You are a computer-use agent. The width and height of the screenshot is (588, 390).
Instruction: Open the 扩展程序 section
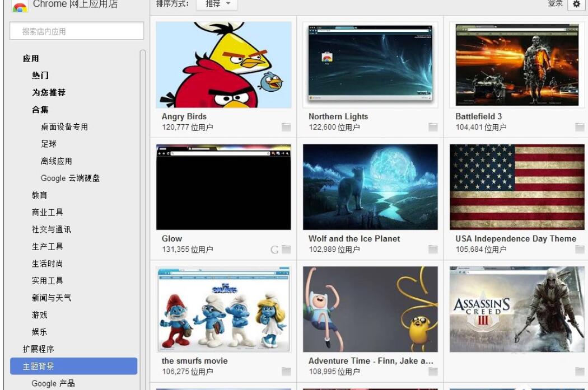tap(38, 349)
